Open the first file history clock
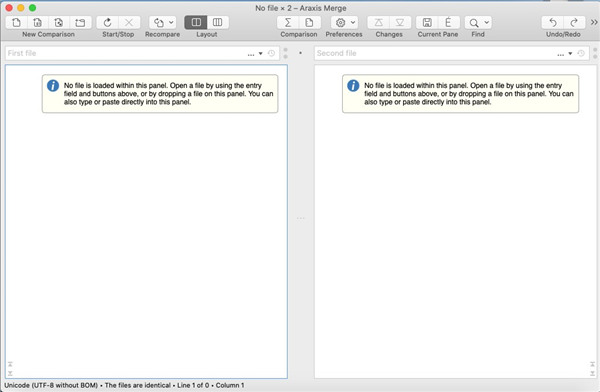This screenshot has width=600, height=392. [271, 53]
